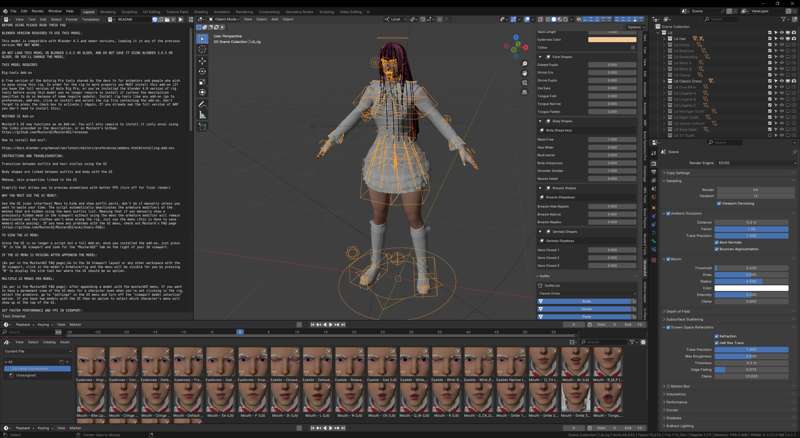Screen dimensions: 800x438
Task: Toggle the Half Res Trace checkbox
Action: (x=717, y=343)
